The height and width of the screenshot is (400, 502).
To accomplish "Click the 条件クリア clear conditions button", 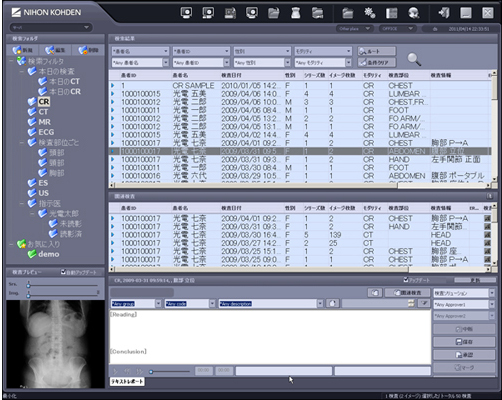I will coord(377,62).
